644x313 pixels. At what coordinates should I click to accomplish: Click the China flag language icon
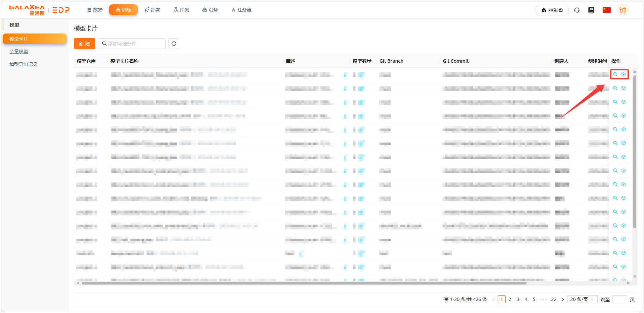pos(606,10)
